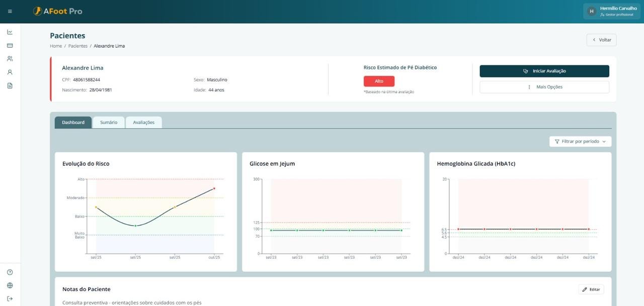
Task: Click the help question mark icon
Action: coord(10,272)
